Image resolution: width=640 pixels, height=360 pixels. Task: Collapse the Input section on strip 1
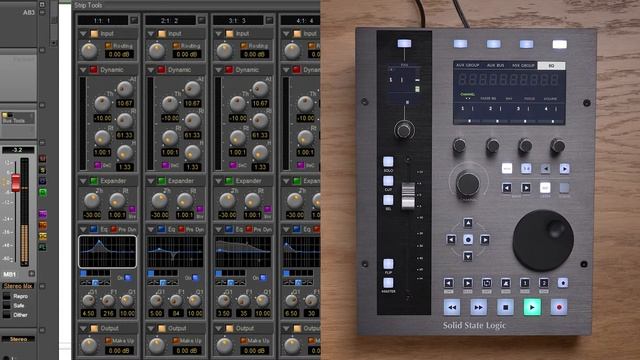click(83, 33)
